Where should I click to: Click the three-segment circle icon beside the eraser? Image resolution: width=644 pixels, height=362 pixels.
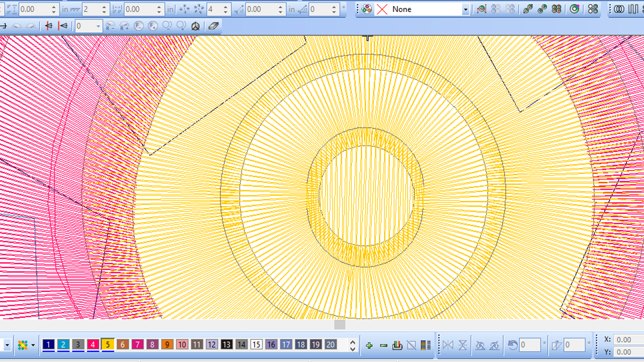coord(196,26)
